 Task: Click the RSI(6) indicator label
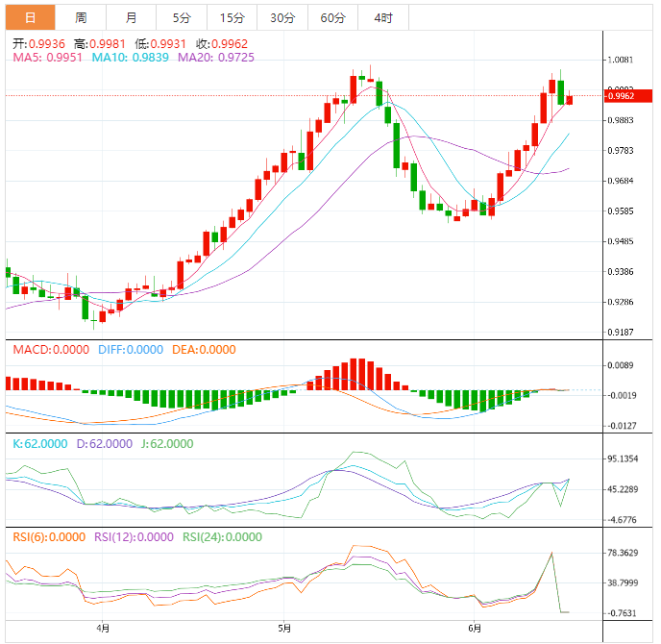coord(48,537)
